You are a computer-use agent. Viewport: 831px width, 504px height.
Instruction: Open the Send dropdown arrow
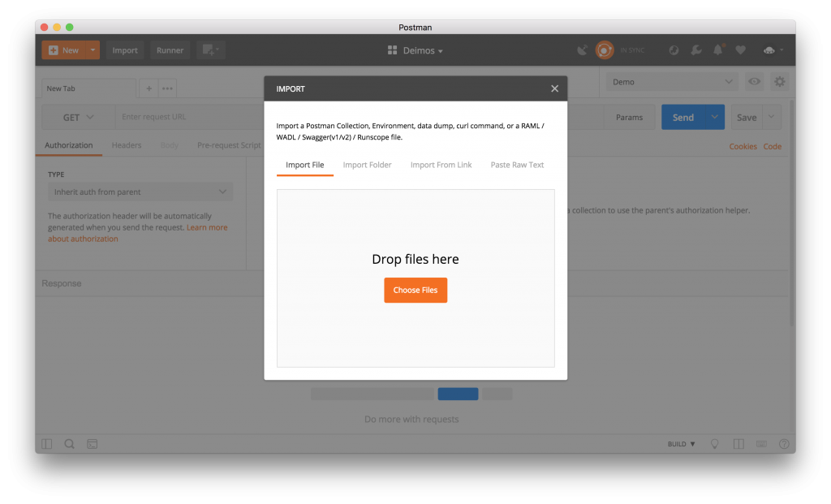pos(715,117)
